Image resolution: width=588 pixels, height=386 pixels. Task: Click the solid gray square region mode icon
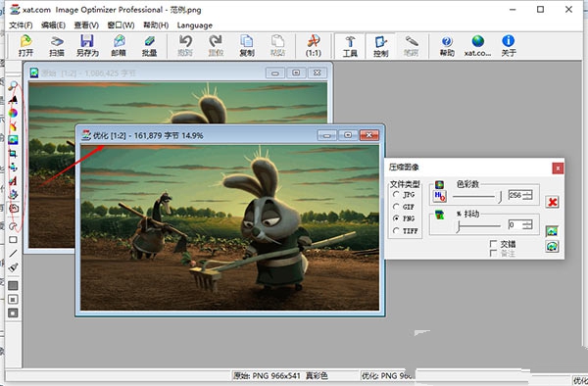tap(13, 285)
